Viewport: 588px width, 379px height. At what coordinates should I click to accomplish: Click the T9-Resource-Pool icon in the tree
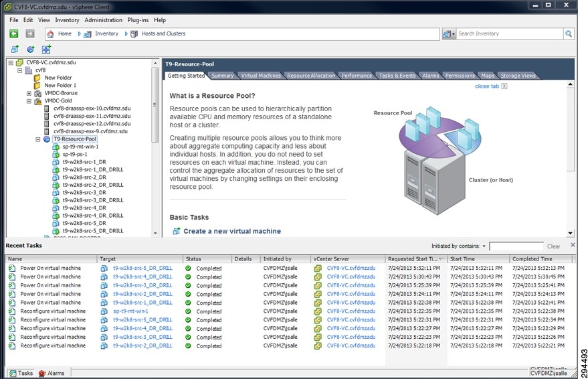tap(47, 139)
